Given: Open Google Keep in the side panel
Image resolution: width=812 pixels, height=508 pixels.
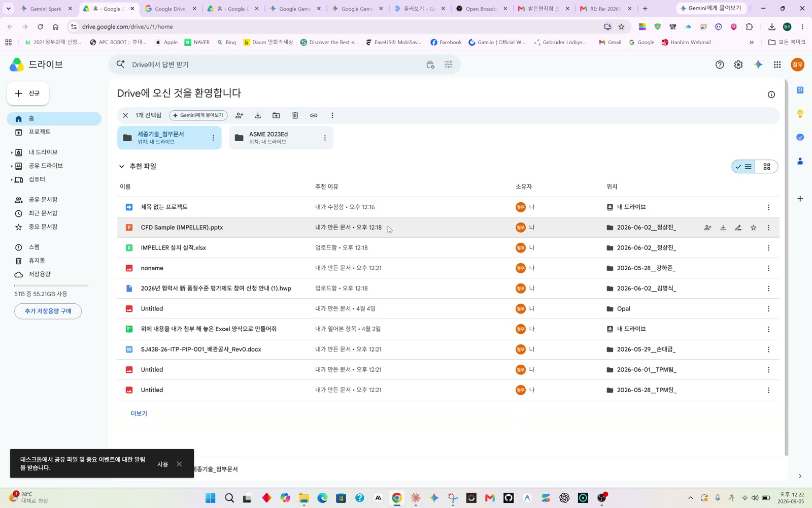Looking at the screenshot, I should (800, 114).
